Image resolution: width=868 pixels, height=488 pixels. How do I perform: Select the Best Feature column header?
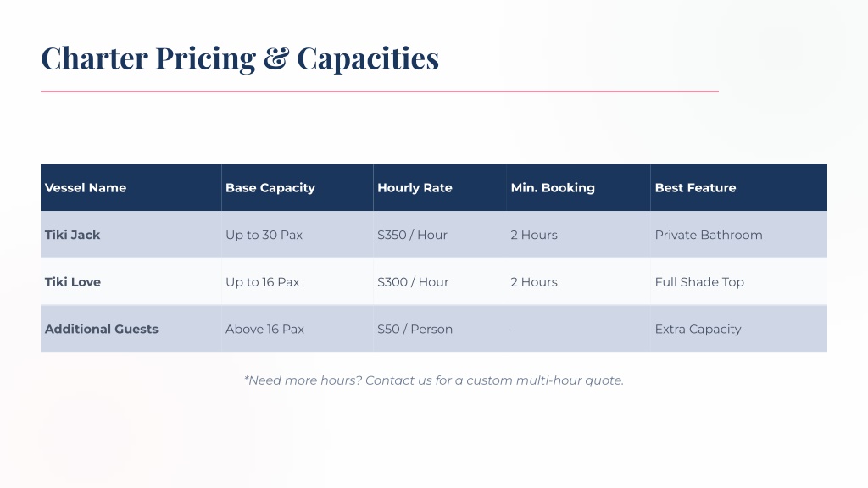739,187
